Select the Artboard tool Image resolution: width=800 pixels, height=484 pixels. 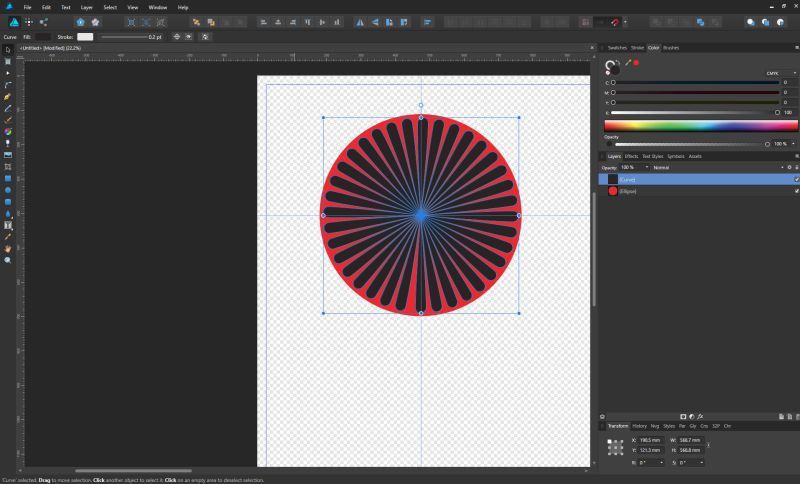pos(8,62)
